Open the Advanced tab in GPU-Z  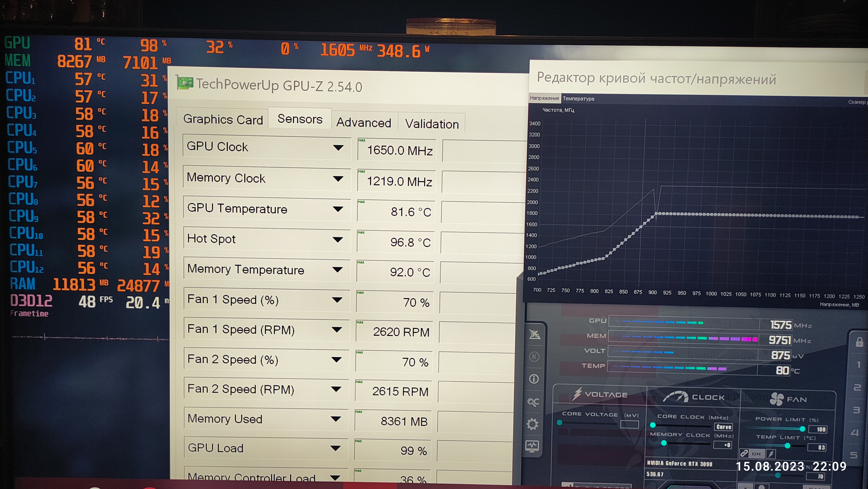pos(364,123)
